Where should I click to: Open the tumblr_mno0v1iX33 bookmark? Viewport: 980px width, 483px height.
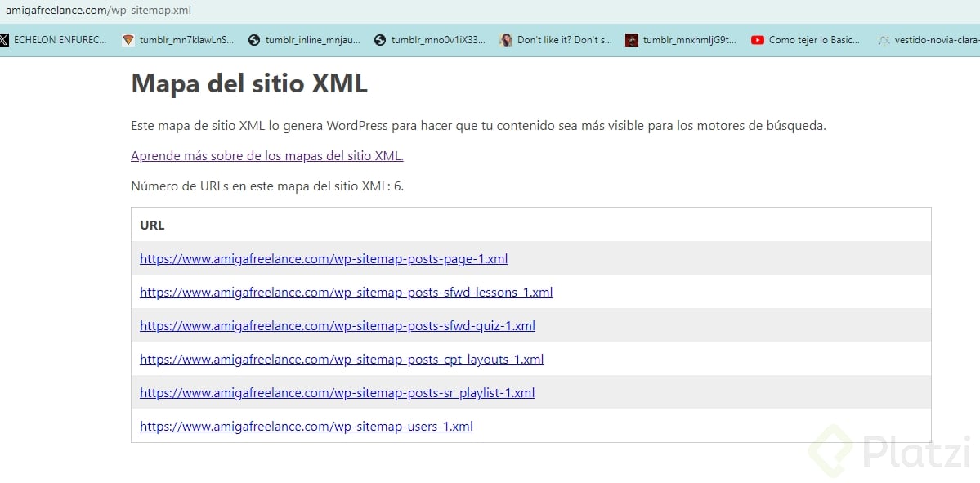(430, 40)
